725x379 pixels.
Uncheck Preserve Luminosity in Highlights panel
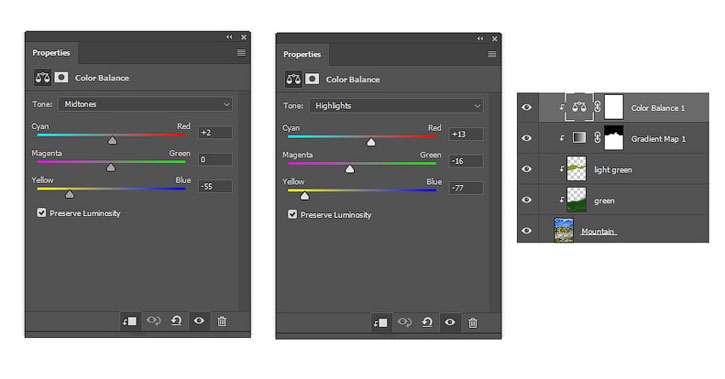pyautogui.click(x=292, y=214)
